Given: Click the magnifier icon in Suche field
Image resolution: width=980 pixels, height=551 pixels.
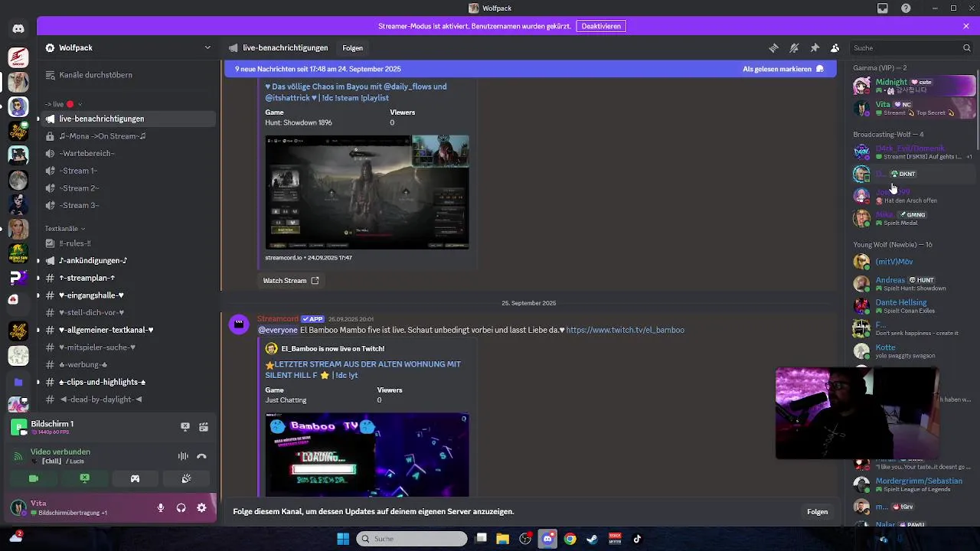Looking at the screenshot, I should pyautogui.click(x=967, y=47).
